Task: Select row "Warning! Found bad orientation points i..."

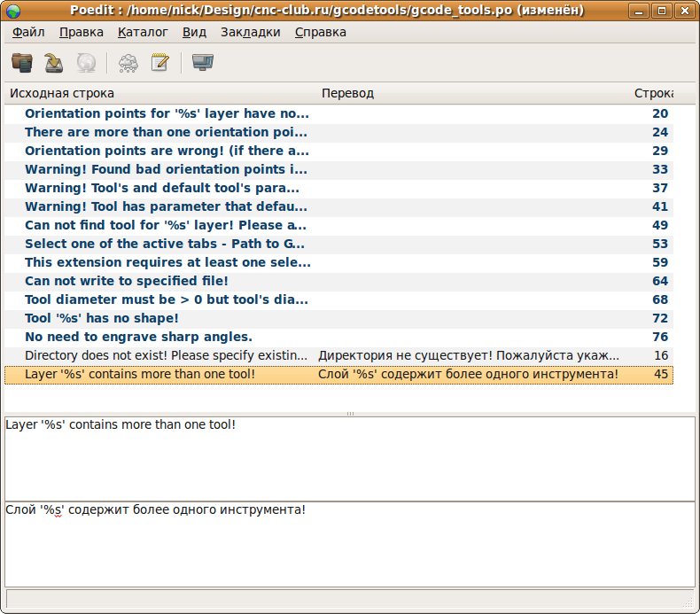Action: 338,170
